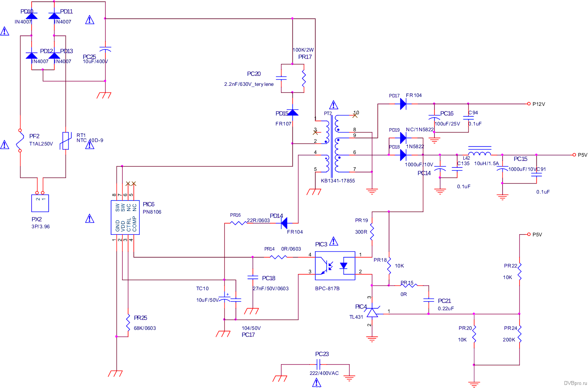588x388 pixels.
Task: Select the '100uF/25V' capacitor value
Action: point(447,124)
